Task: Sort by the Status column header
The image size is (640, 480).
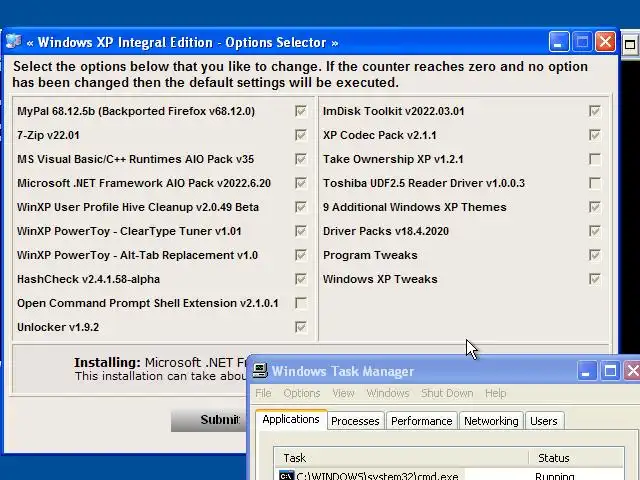Action: (576, 458)
